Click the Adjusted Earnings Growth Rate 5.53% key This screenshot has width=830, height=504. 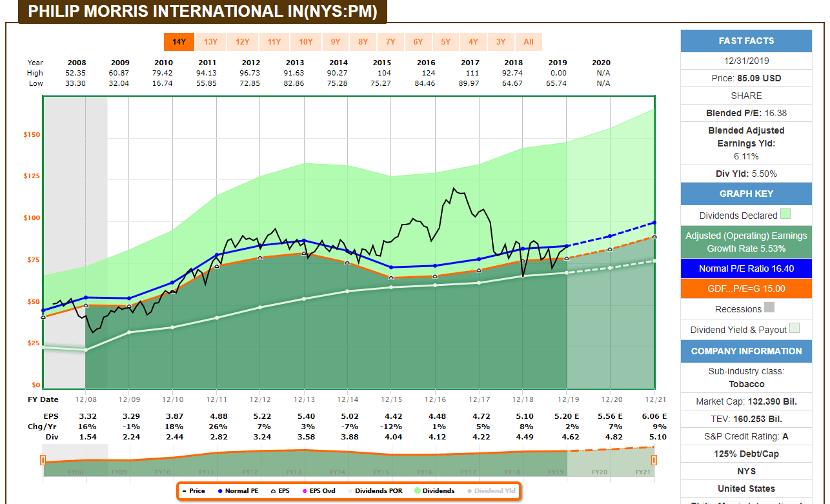[x=746, y=242]
